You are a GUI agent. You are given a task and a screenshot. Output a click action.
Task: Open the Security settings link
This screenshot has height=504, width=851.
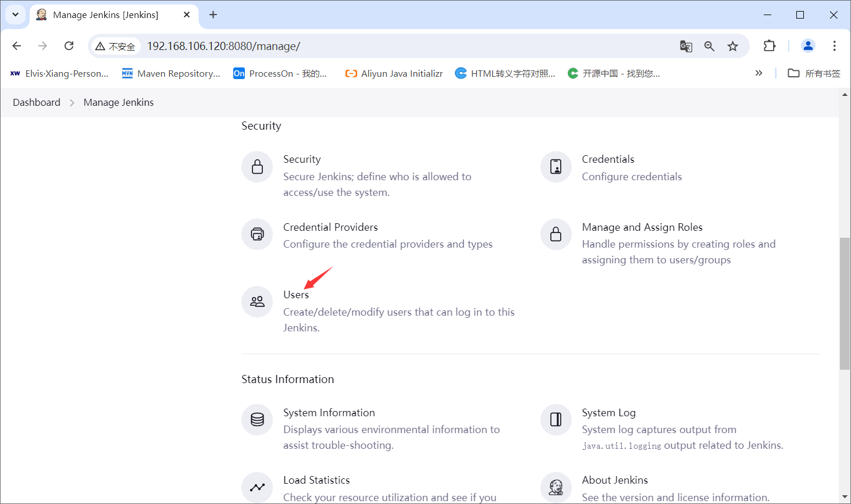point(302,159)
